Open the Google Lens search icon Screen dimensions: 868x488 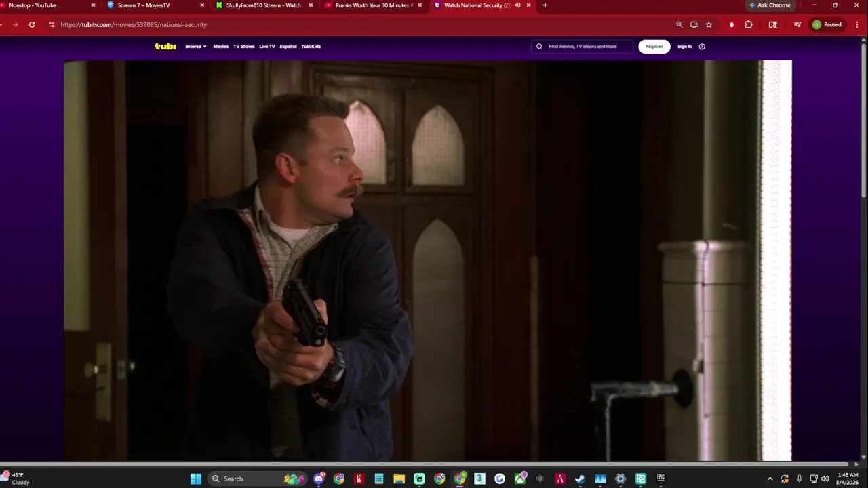[x=772, y=24]
